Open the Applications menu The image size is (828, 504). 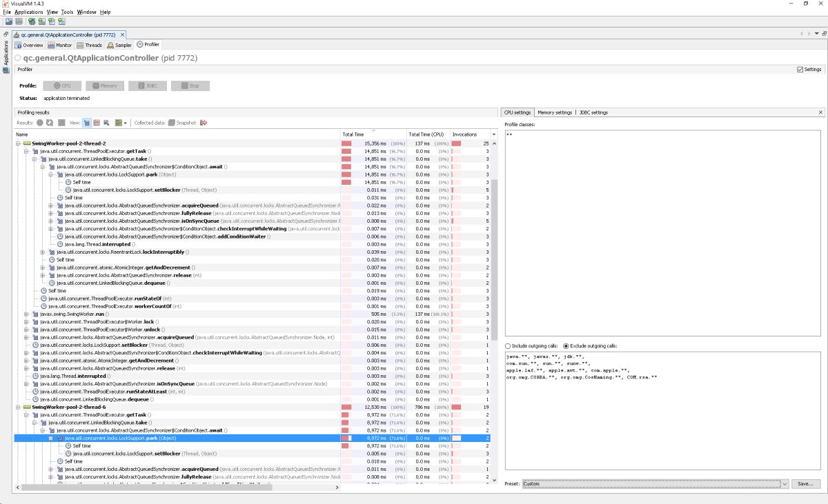(29, 12)
